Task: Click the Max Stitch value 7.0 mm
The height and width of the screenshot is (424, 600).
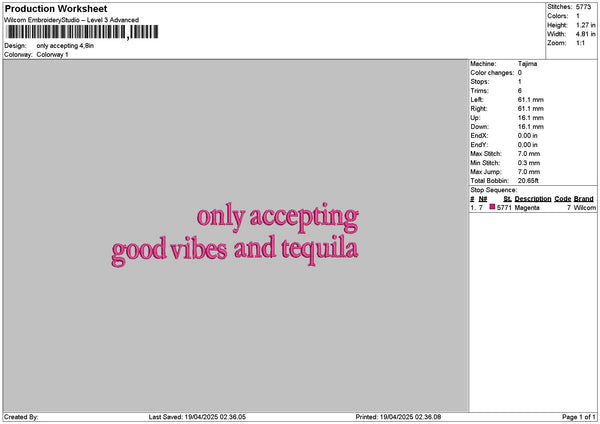Action: [529, 154]
